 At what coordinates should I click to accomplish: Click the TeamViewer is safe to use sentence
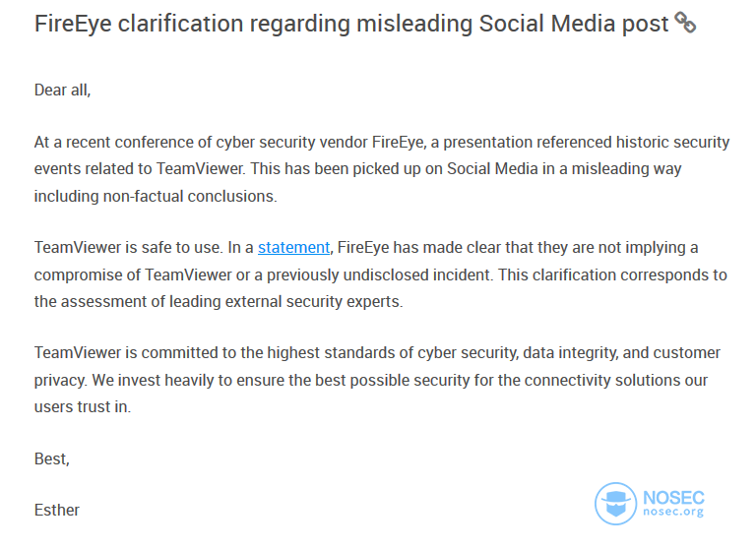pyautogui.click(x=128, y=248)
